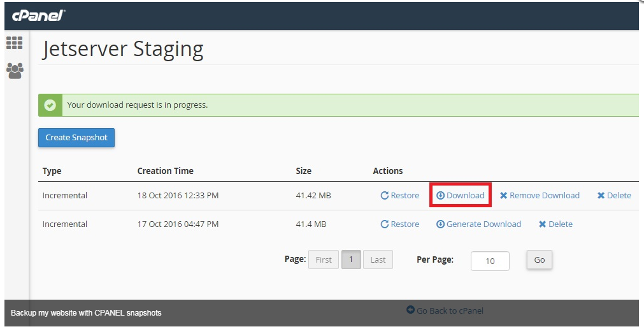Click the Go button
The height and width of the screenshot is (329, 644).
tap(540, 260)
